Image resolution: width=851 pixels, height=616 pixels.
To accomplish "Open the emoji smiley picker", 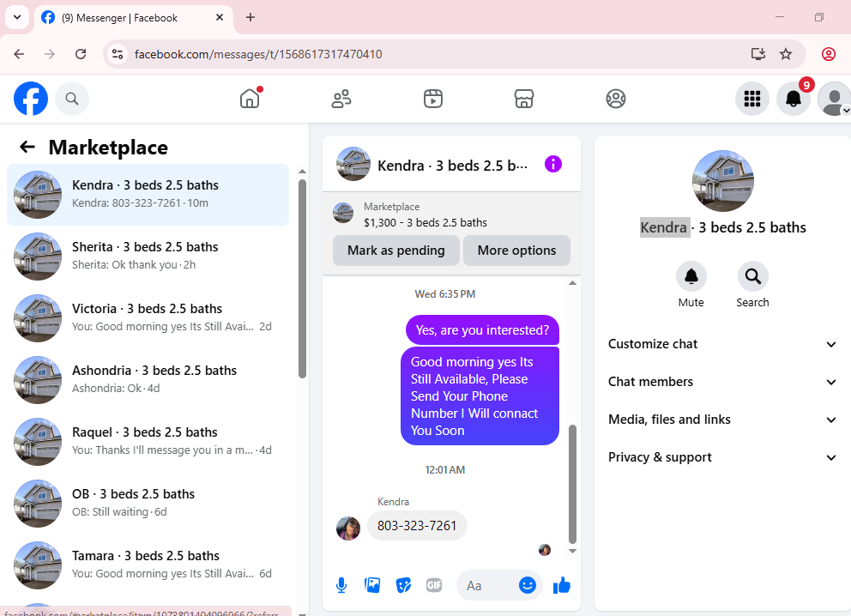I will 527,585.
